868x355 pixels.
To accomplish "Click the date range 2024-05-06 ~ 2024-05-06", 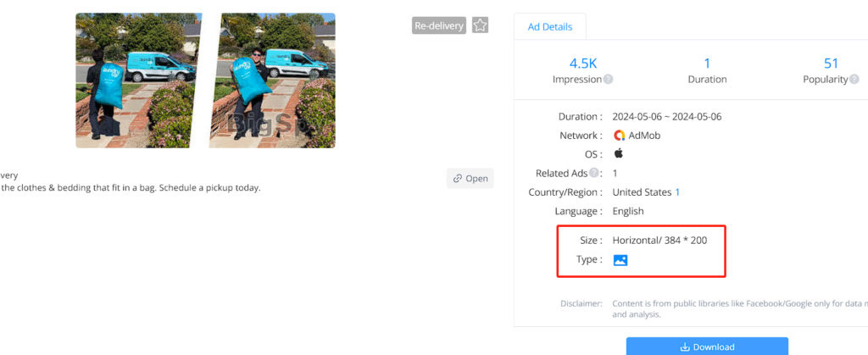I will 666,117.
